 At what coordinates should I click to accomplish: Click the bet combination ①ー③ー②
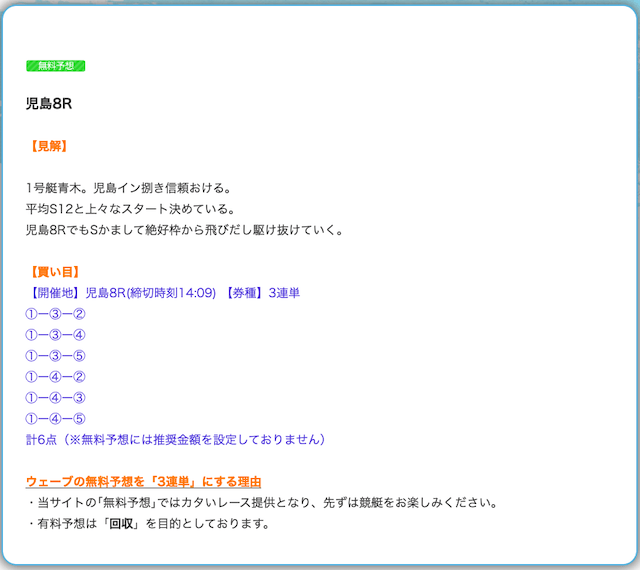[x=56, y=314]
